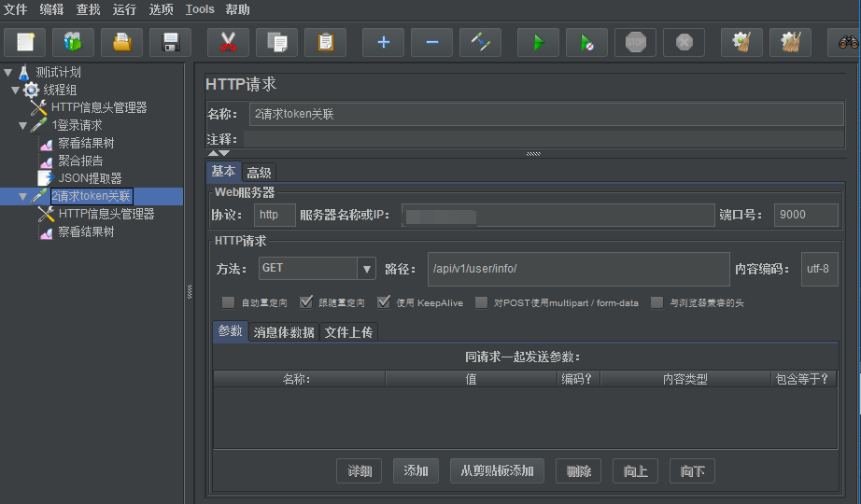
Task: Uncheck the 跟随重定向 checkbox
Action: tap(306, 302)
